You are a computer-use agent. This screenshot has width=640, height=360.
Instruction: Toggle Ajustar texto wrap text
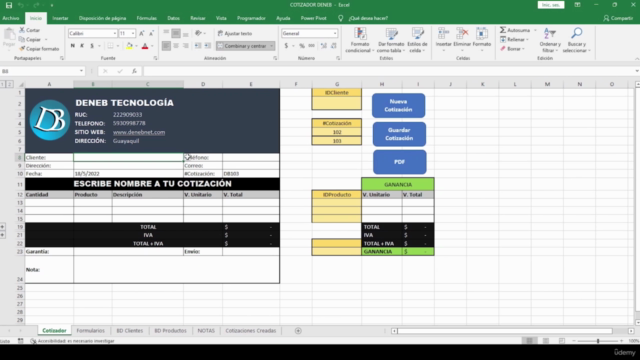click(x=235, y=33)
